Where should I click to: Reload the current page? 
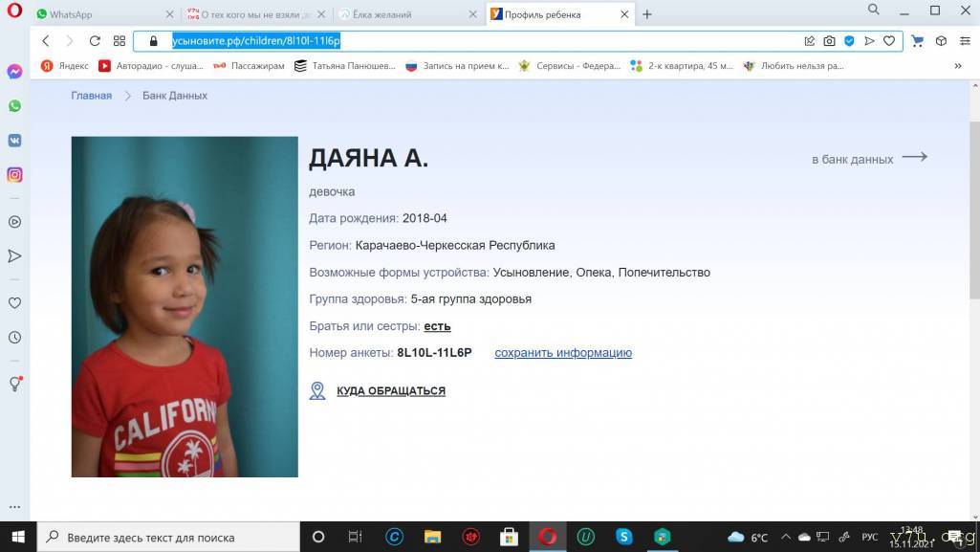coord(95,41)
